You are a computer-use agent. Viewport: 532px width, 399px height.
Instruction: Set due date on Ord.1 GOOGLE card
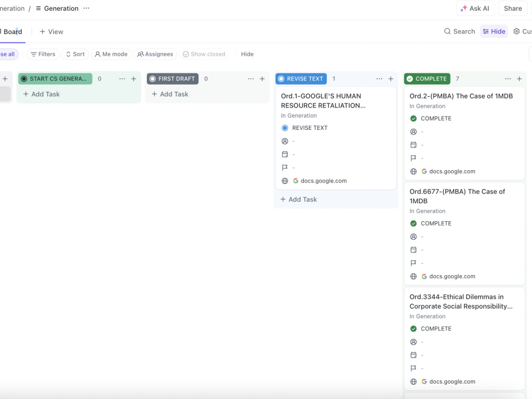pyautogui.click(x=285, y=154)
